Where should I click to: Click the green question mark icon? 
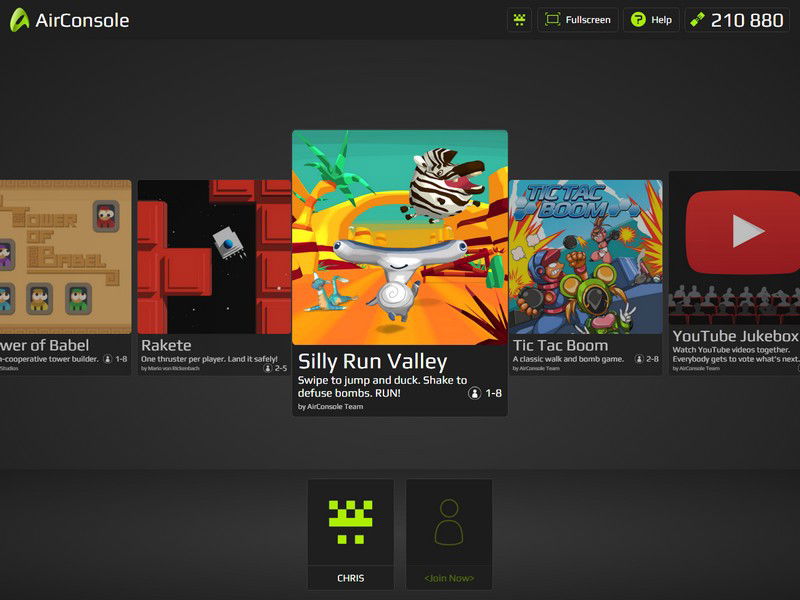pos(638,20)
